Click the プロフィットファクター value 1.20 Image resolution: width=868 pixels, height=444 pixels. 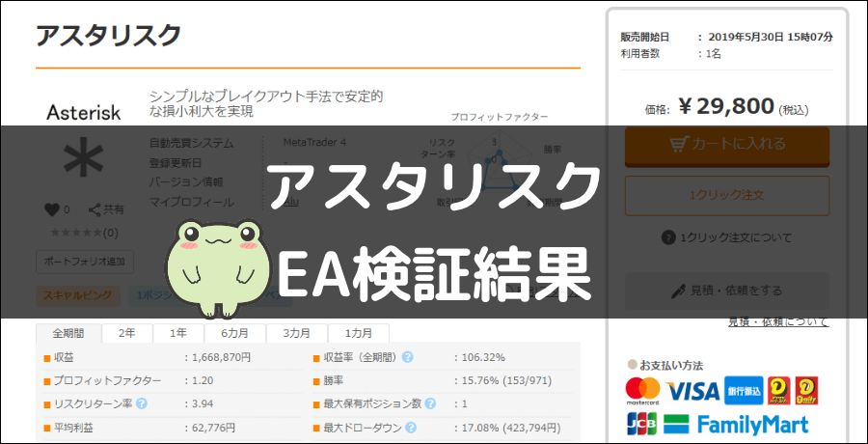[x=203, y=381]
